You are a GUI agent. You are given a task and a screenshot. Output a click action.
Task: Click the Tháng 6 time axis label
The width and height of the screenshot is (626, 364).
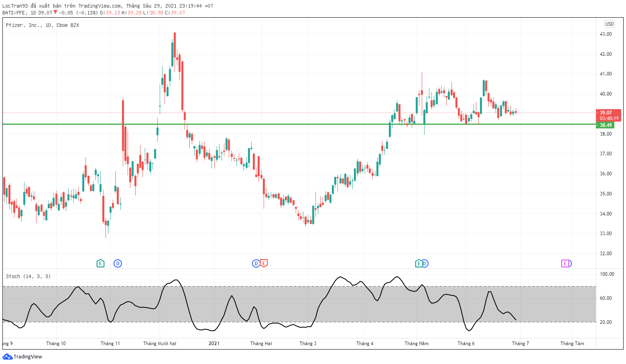coord(466,344)
